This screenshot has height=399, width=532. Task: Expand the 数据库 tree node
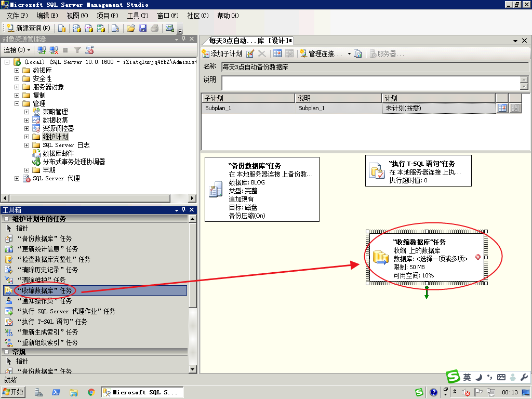[17, 70]
